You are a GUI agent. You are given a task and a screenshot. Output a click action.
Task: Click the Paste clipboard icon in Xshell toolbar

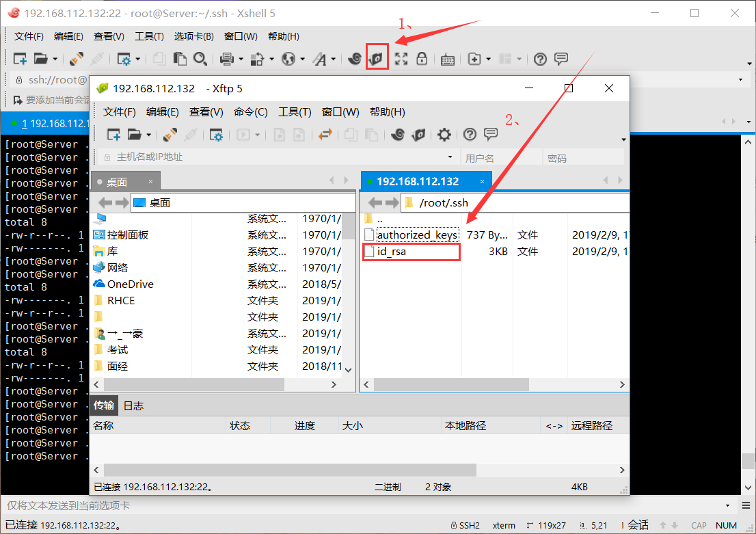click(180, 59)
